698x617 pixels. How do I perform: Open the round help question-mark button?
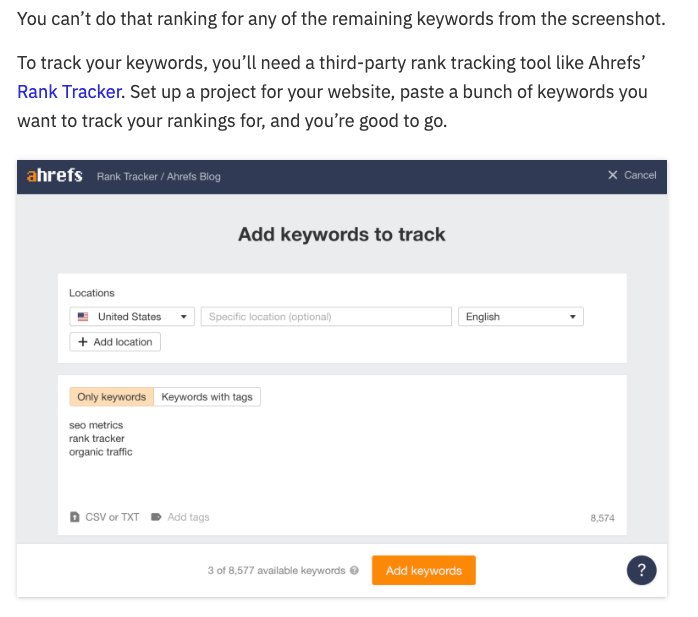pos(641,570)
